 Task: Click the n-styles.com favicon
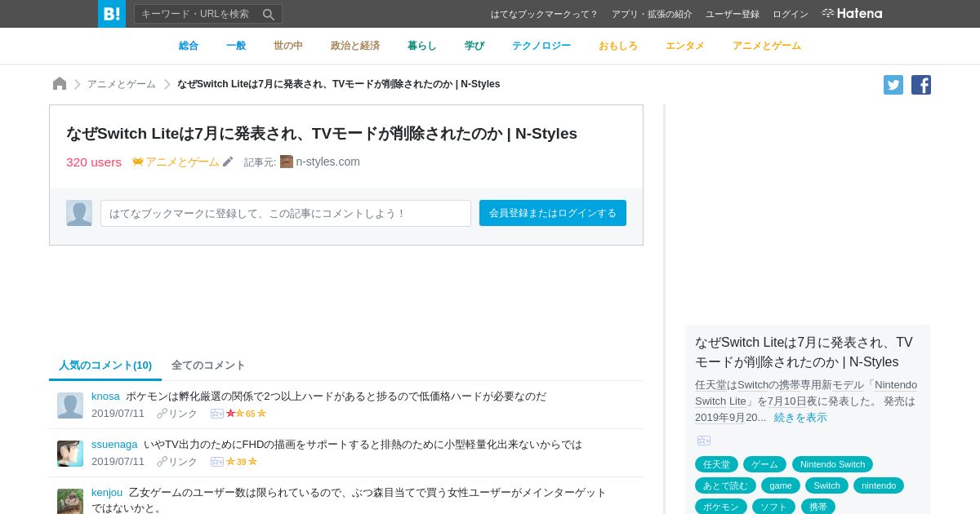[287, 162]
